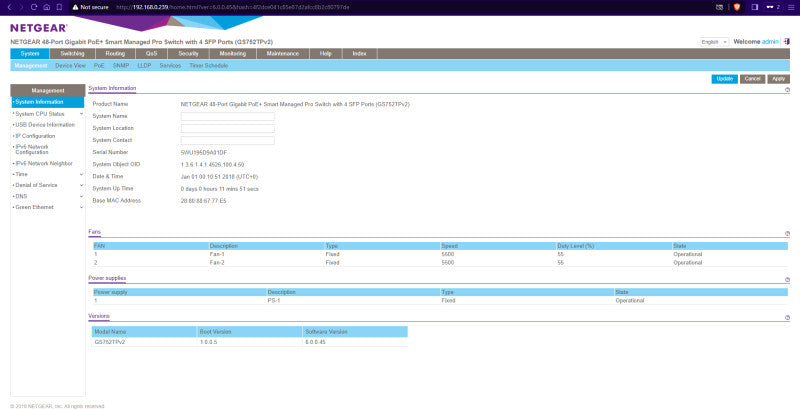Select the Timer Schedule submenu
800x409 pixels.
pos(209,66)
